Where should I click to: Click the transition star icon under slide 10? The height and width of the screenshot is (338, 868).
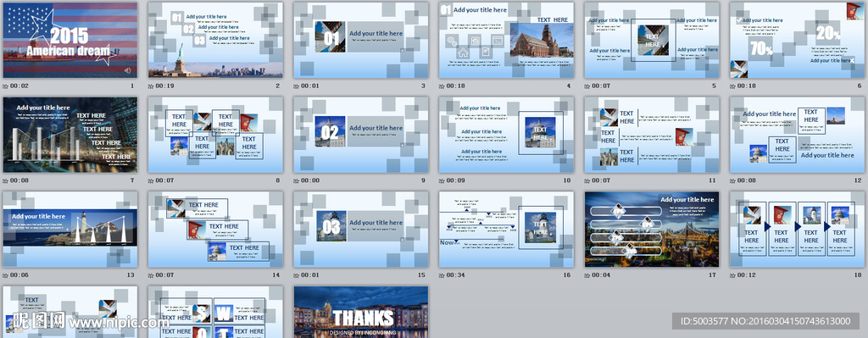(442, 181)
